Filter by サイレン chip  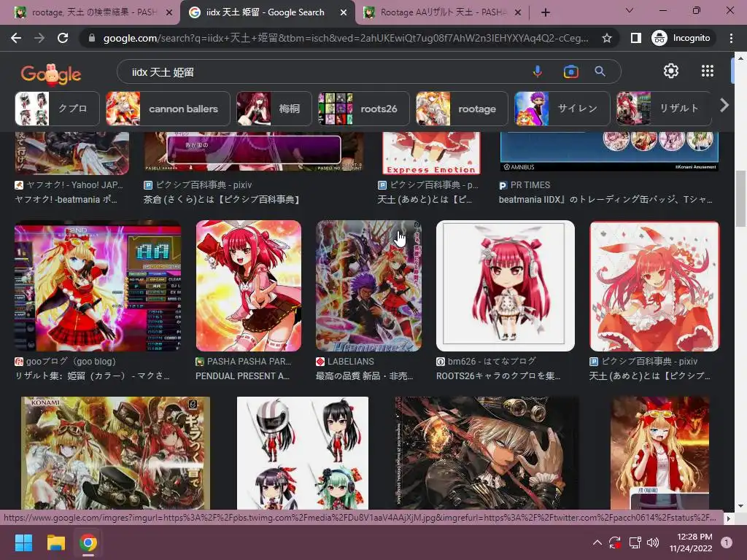pyautogui.click(x=562, y=109)
